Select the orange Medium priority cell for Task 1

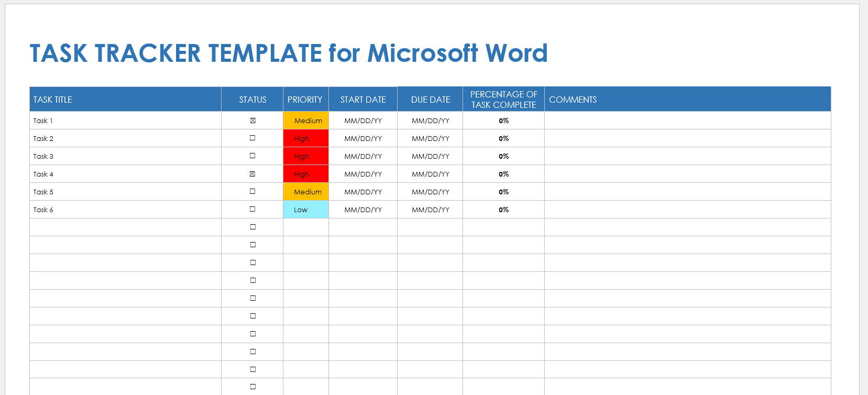click(x=306, y=120)
